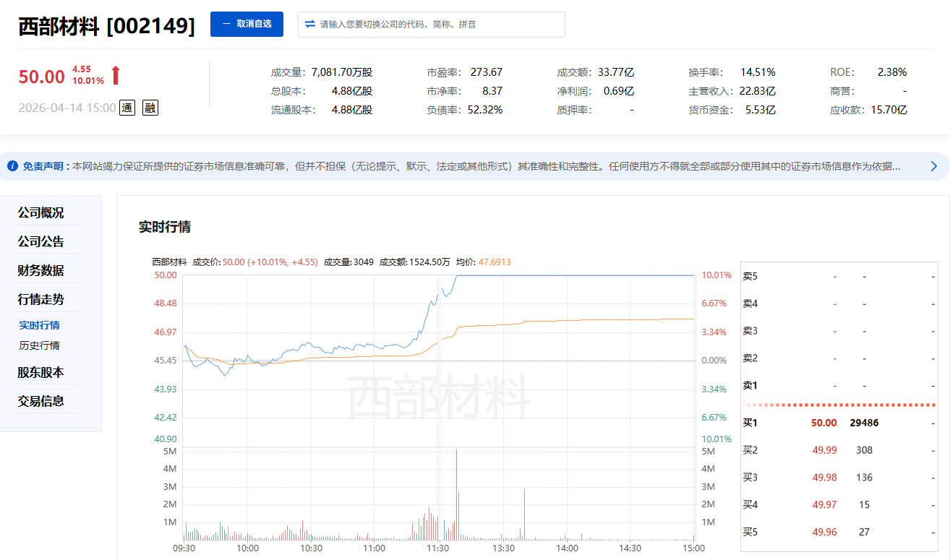Click the 融 (margin trading) badge icon
Viewport: 950px width, 560px height.
click(150, 108)
